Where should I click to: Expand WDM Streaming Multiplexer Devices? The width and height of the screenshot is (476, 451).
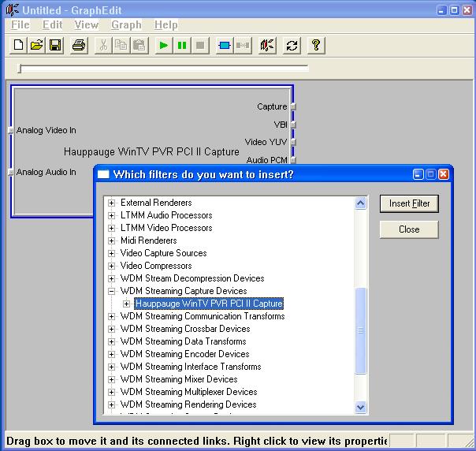(111, 392)
